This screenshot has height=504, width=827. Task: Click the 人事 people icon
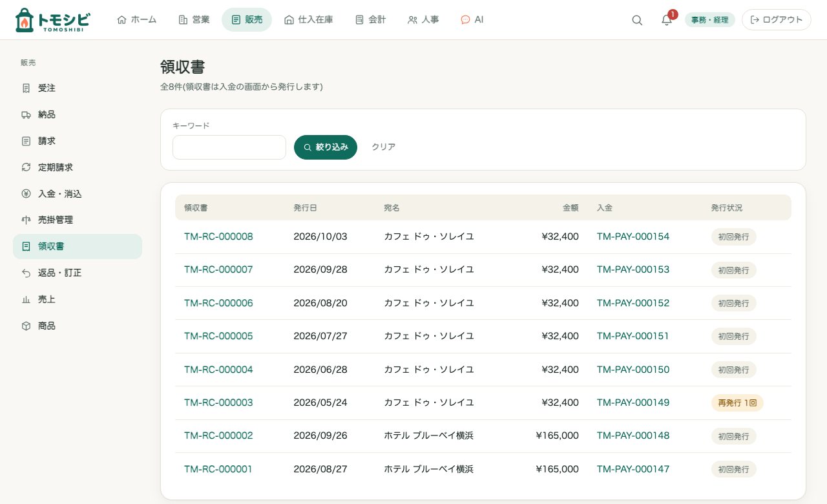coord(412,20)
